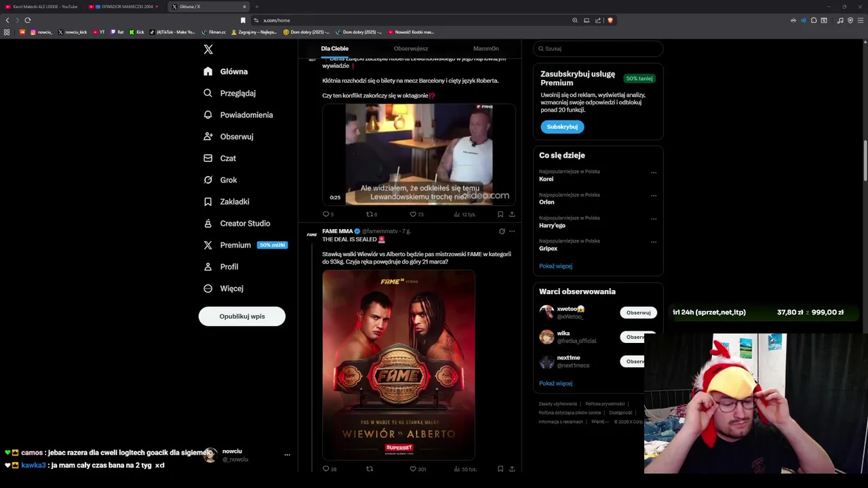
Task: Open the Główna home page
Action: (x=225, y=71)
